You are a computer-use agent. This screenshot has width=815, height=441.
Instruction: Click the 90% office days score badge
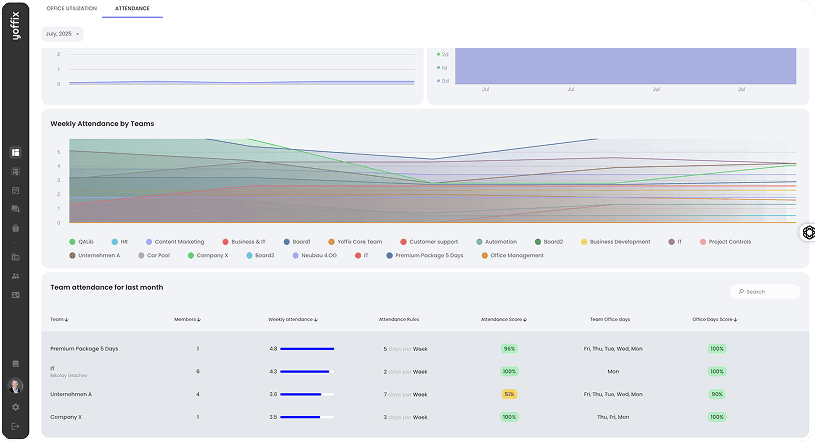[x=717, y=395]
